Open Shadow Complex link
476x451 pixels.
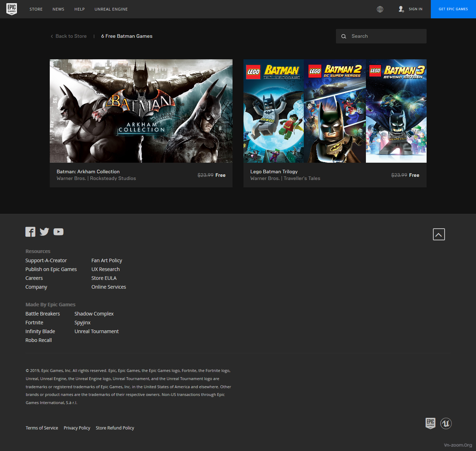[94, 314]
